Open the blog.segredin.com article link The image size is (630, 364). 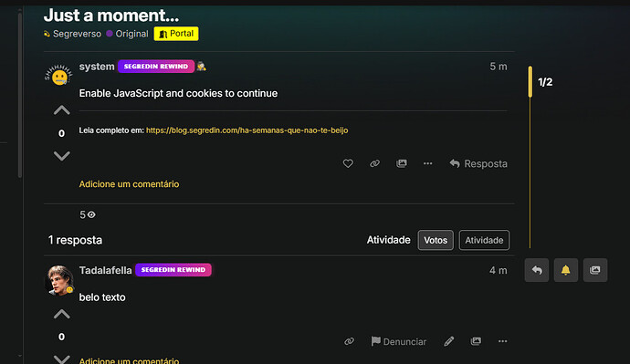coord(247,130)
